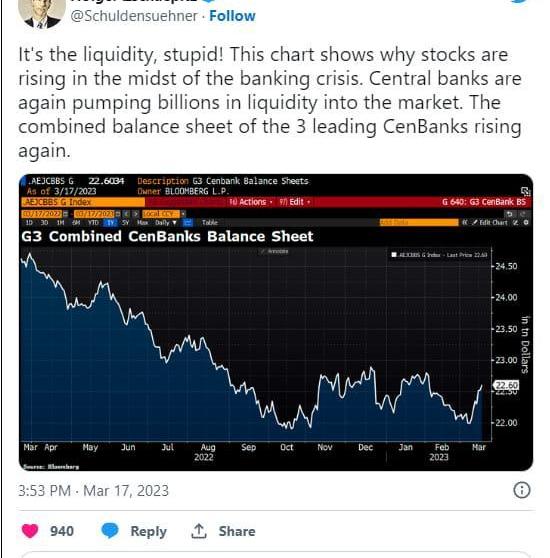
Task: Switch to the Table view tab
Action: (x=209, y=222)
